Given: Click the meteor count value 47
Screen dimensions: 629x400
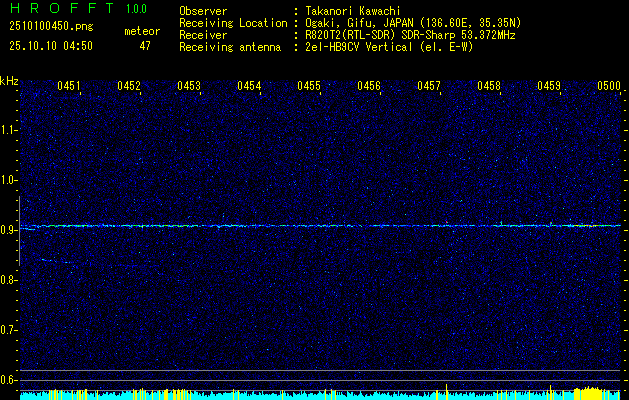Looking at the screenshot, I should 145,46.
